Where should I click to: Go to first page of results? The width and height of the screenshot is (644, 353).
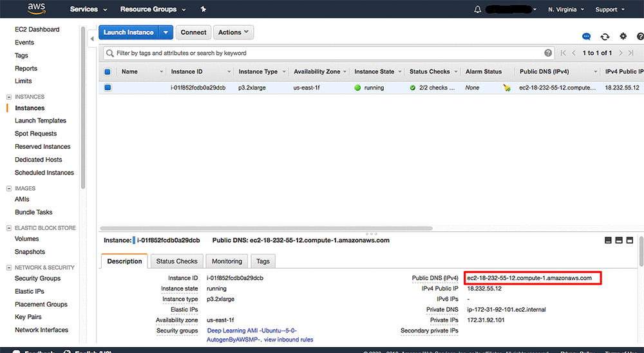(563, 53)
